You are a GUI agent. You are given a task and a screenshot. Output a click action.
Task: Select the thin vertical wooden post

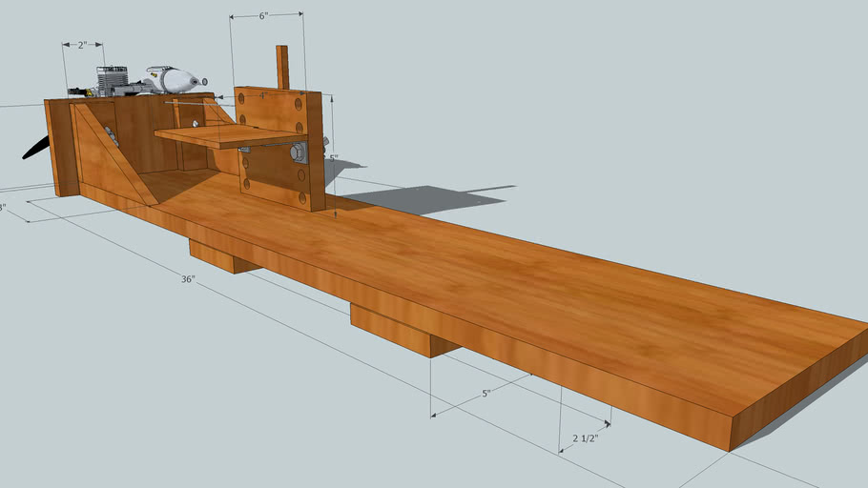point(282,67)
